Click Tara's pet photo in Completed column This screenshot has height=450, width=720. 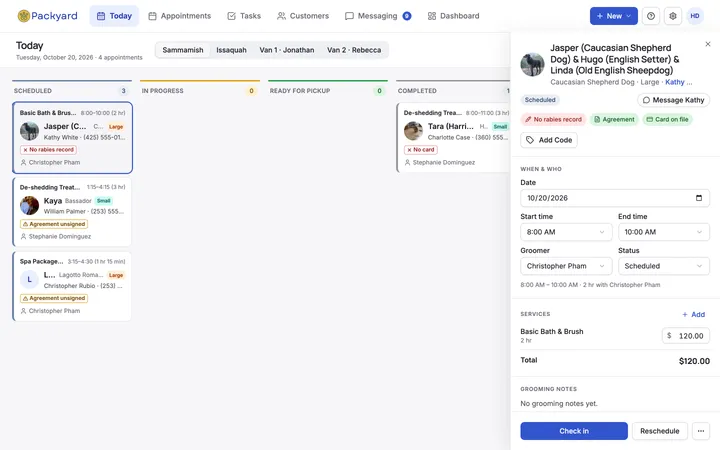[413, 131]
